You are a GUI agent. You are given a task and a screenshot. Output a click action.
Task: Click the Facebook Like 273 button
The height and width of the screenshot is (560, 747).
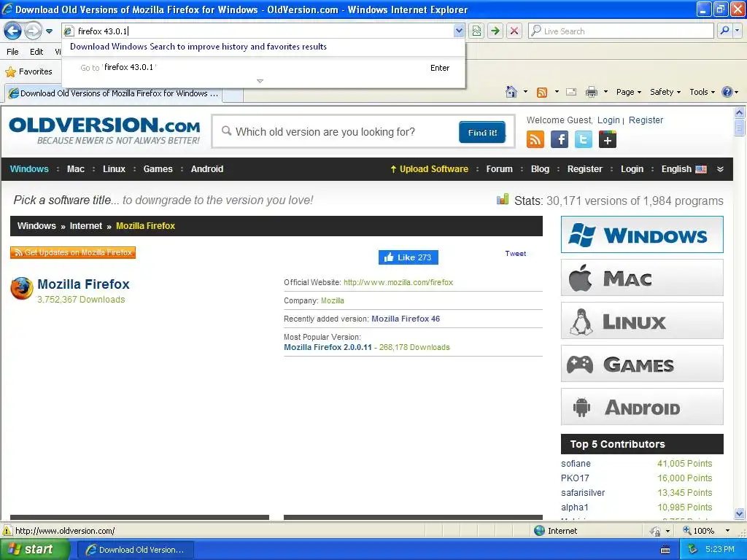[x=409, y=257]
